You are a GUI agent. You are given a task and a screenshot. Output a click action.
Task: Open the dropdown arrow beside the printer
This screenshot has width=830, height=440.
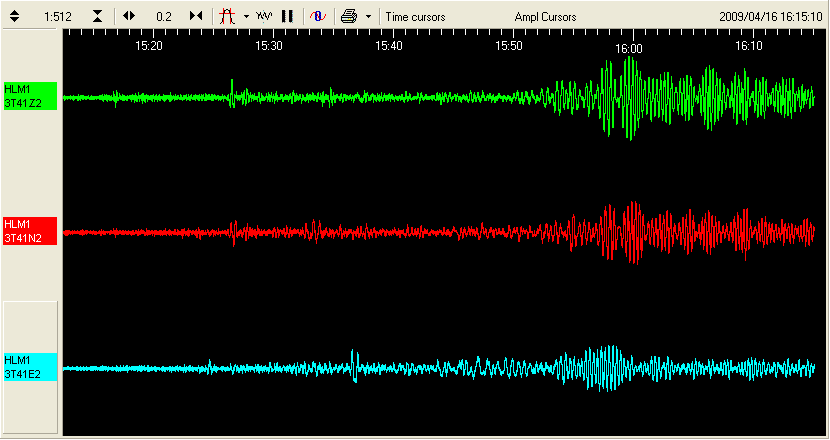[x=368, y=17]
